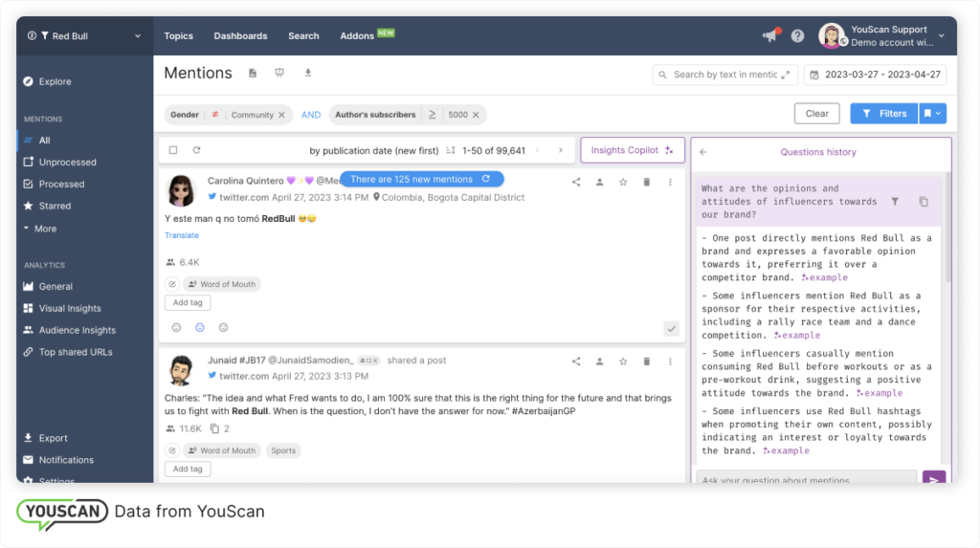
Task: Open the saved filters bookmark dropdown
Action: [x=932, y=114]
